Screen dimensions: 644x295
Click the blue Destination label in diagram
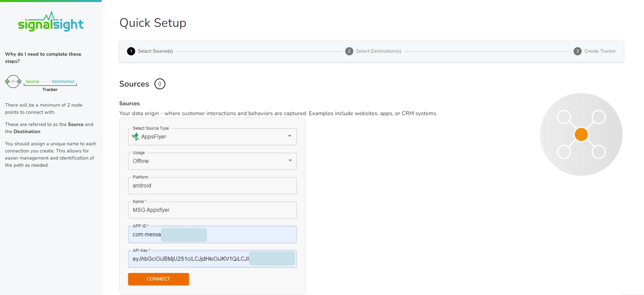tap(63, 81)
